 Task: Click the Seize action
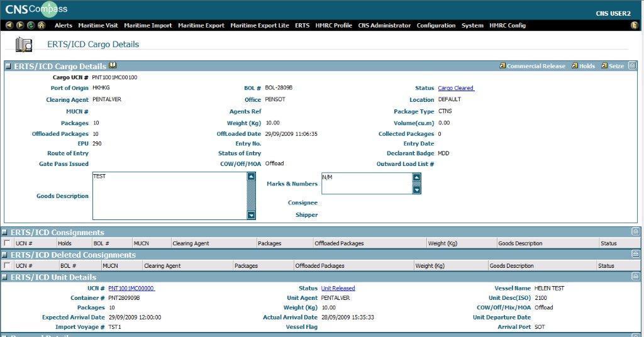[616, 66]
